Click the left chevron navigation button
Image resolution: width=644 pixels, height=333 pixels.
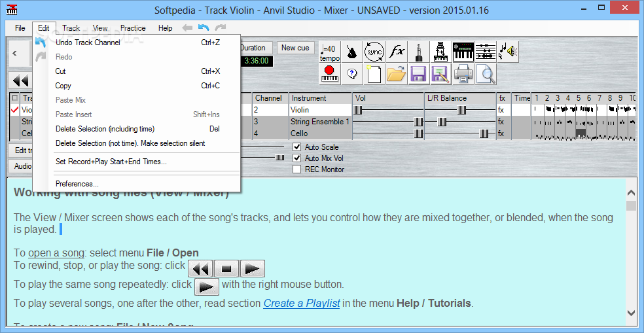click(x=15, y=53)
